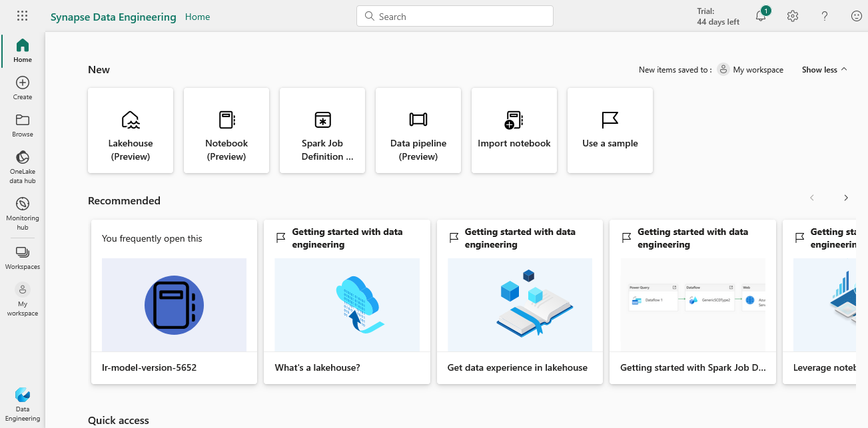This screenshot has width=868, height=428.
Task: Open the Settings gear icon
Action: coord(792,17)
